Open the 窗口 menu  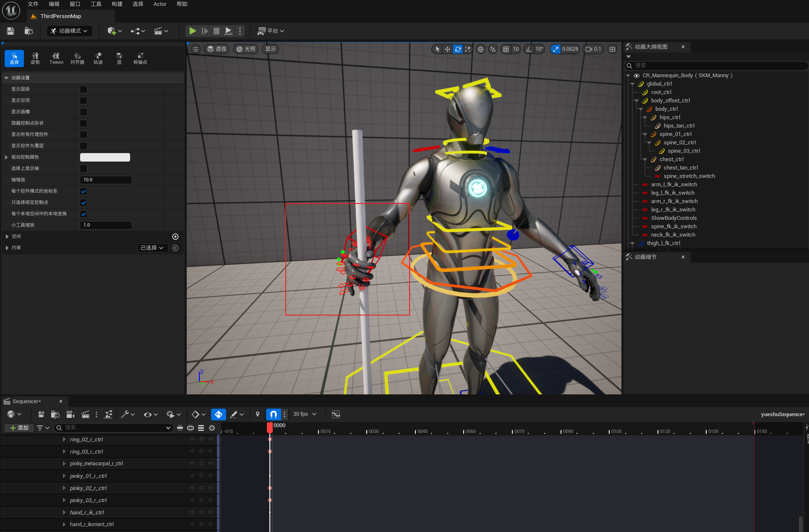[x=75, y=4]
